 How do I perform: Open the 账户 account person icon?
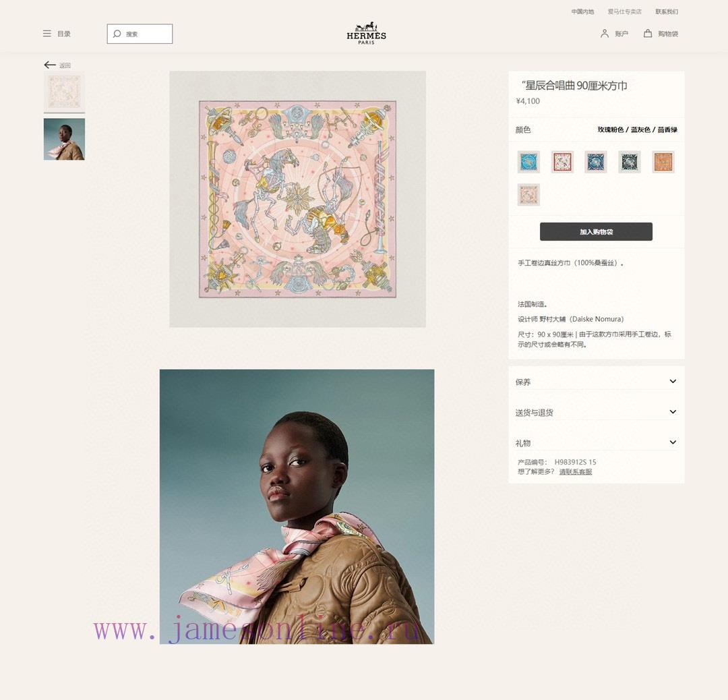click(604, 34)
